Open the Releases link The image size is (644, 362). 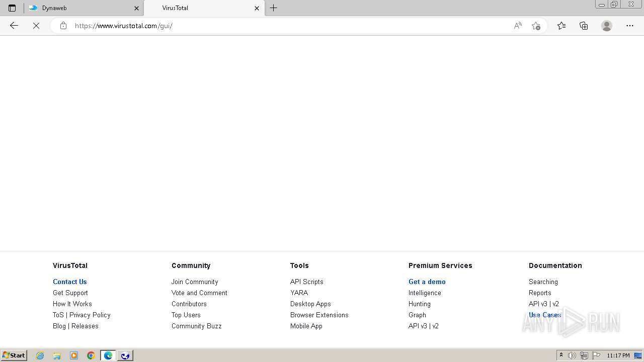[x=85, y=326]
